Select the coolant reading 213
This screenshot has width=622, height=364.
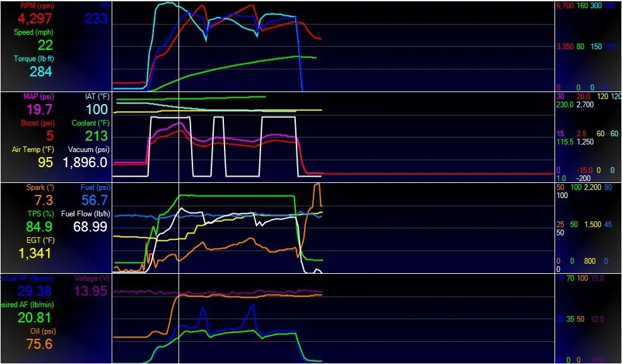[97, 136]
